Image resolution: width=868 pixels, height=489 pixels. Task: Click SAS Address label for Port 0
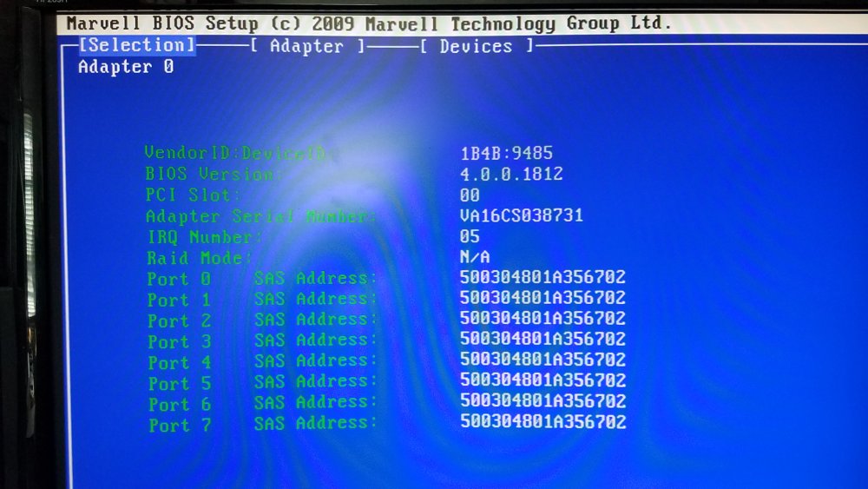(316, 277)
